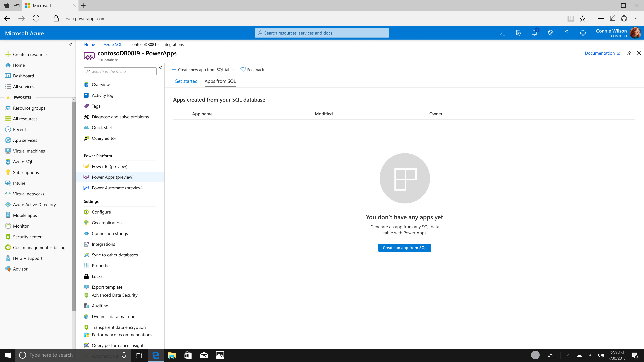Click Search in the menu field
The width and height of the screenshot is (644, 362).
120,71
